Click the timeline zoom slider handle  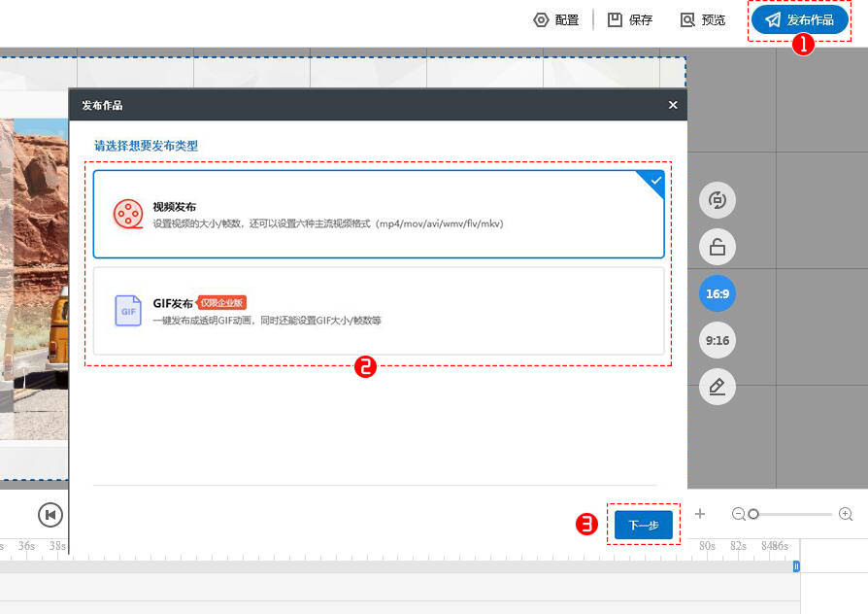coord(753,514)
